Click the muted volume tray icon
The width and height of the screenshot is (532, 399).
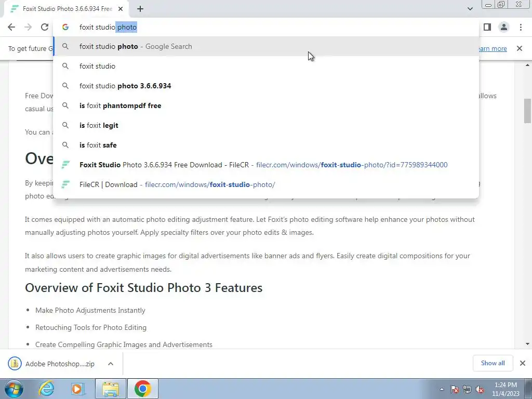coord(480,389)
